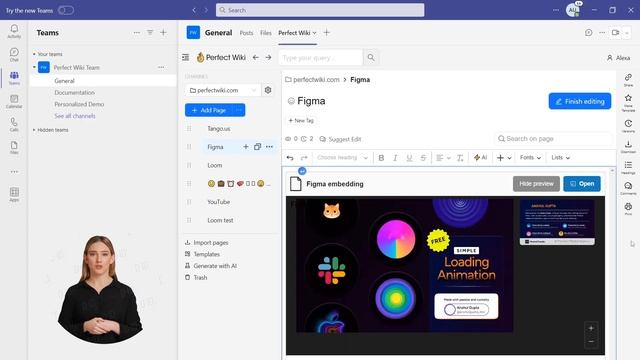The image size is (640, 360).
Task: Click Hide preview on Figma embedding
Action: [536, 184]
